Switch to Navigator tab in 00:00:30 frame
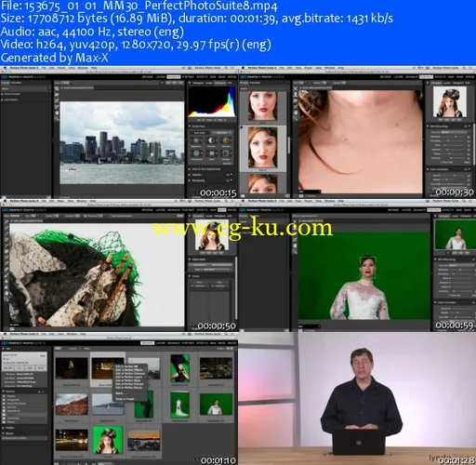 [x=436, y=83]
